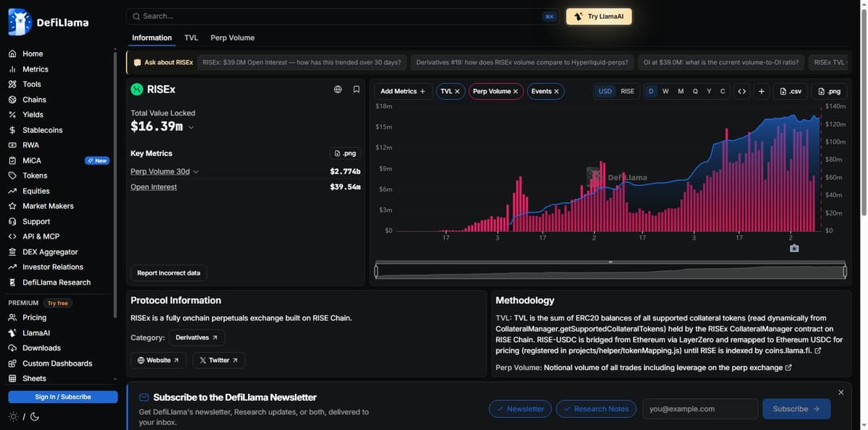Image resolution: width=868 pixels, height=430 pixels.
Task: Switch to light theme sun icon
Action: tap(13, 416)
